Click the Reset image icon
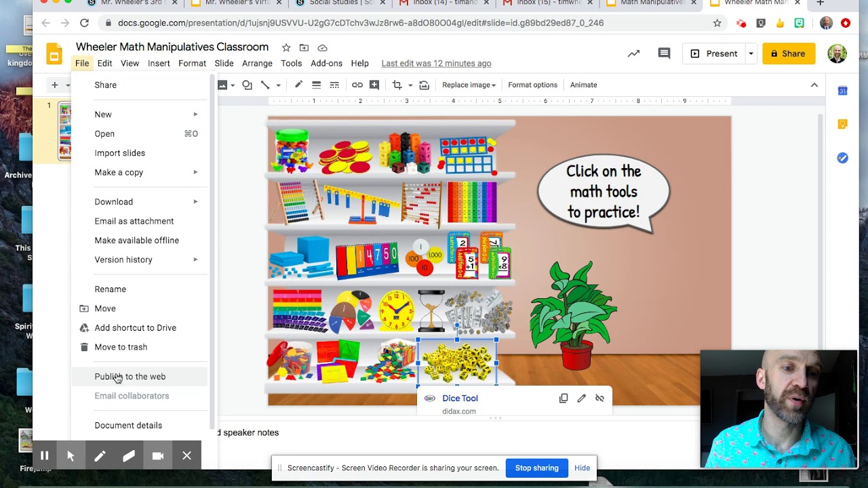Screen dimensions: 868x488 point(425,85)
